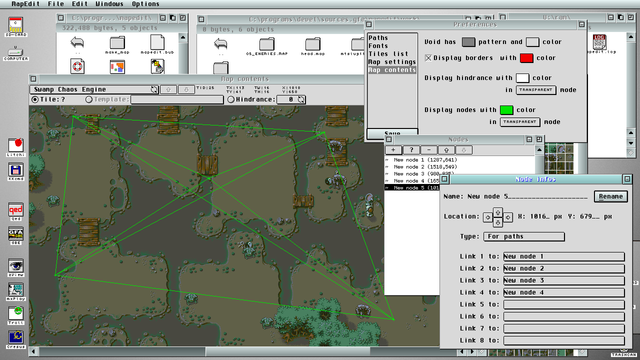This screenshot has height=360, width=640.
Task: Nudge node location down arrow
Action: pos(498,222)
